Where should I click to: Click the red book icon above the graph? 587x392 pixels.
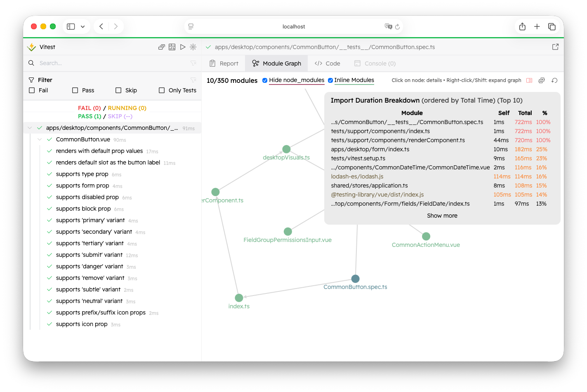[x=529, y=80]
